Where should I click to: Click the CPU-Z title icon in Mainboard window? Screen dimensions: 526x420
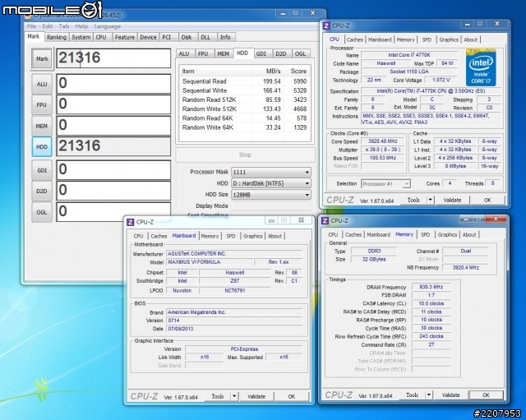coord(131,222)
